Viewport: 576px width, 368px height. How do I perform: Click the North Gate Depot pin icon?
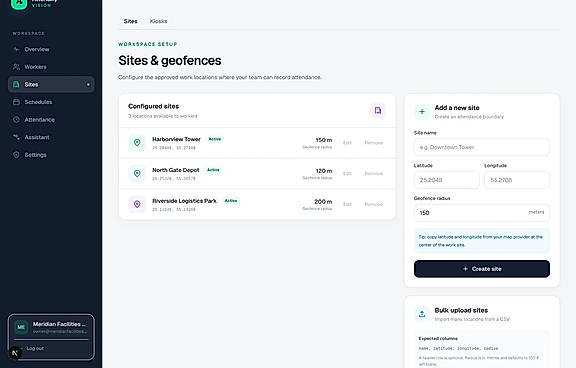pyautogui.click(x=137, y=173)
